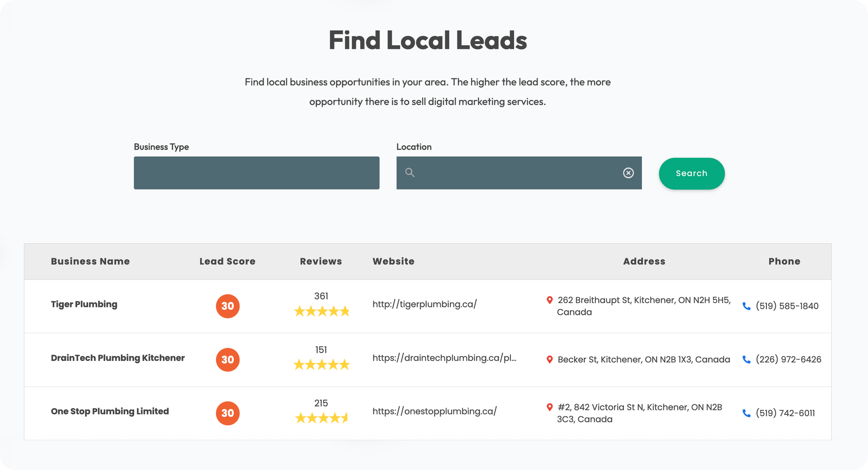868x470 pixels.
Task: Click the Reviews column header
Action: click(321, 261)
